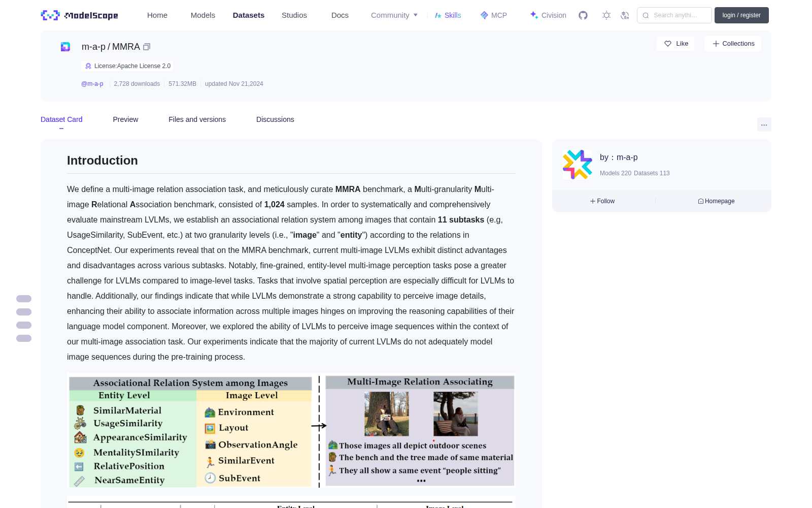Click the @m-a-p author link
Image resolution: width=812 pixels, height=508 pixels.
point(92,84)
